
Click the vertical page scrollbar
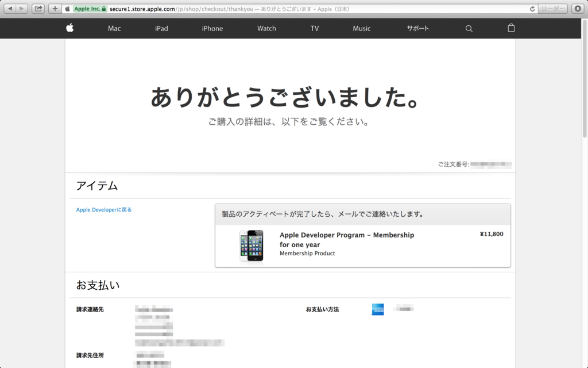coord(584,79)
